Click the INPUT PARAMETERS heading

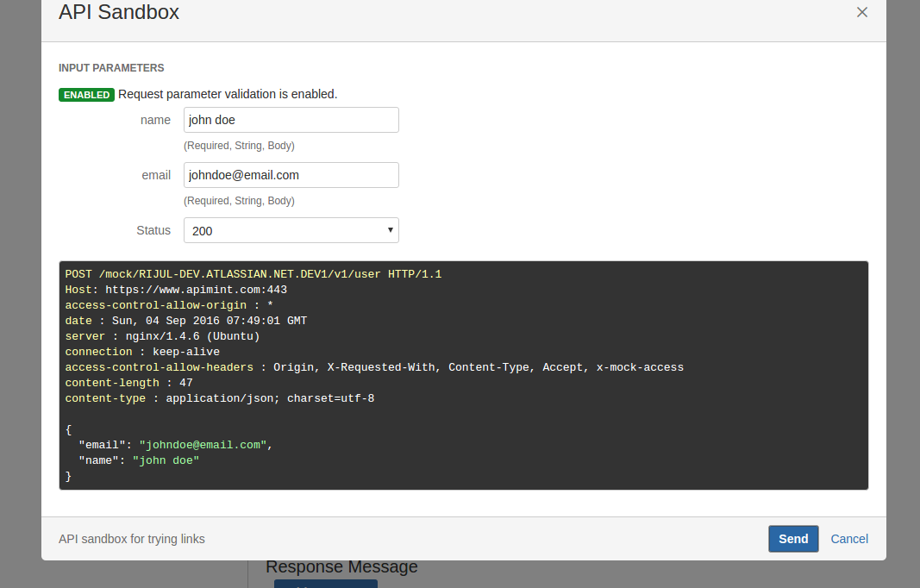111,68
